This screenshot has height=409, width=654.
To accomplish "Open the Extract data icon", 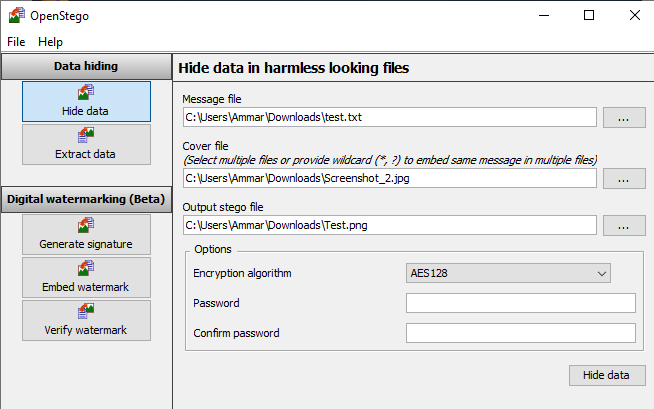I will (86, 135).
